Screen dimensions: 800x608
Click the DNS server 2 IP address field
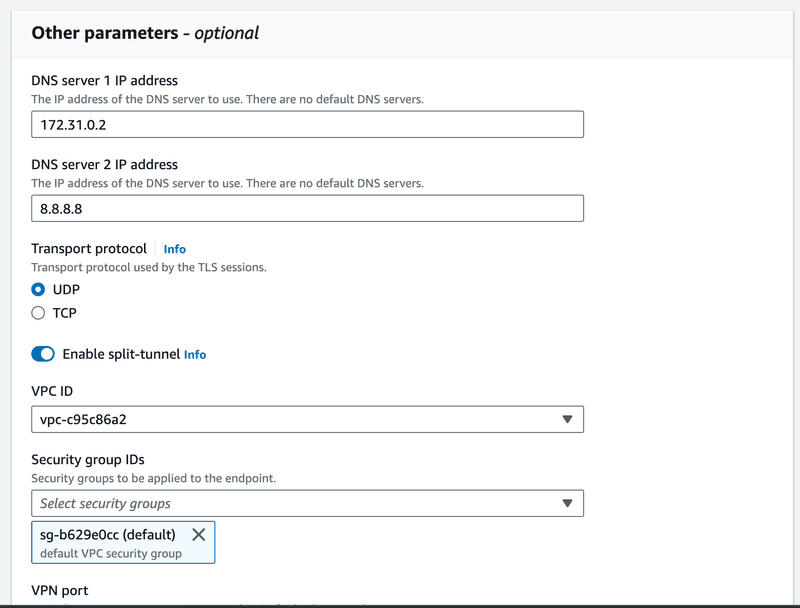pos(307,208)
